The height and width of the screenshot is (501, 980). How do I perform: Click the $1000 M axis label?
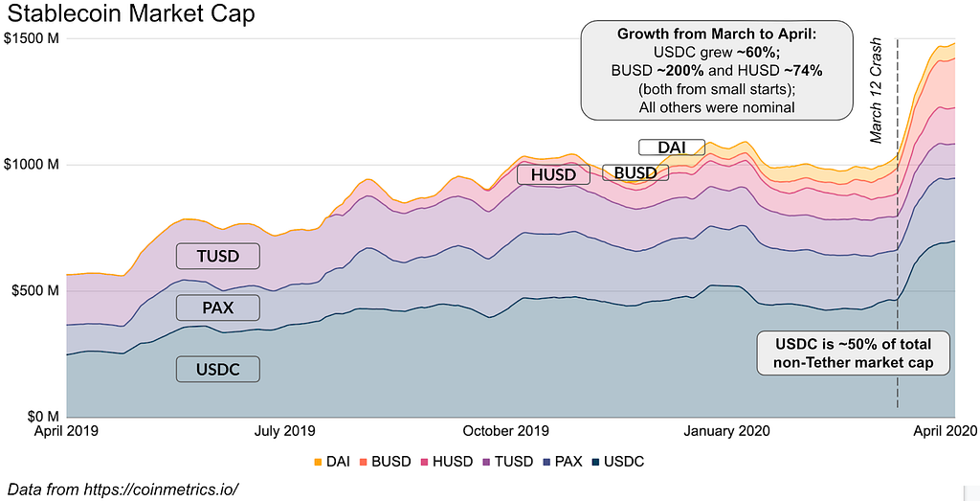coord(32,165)
